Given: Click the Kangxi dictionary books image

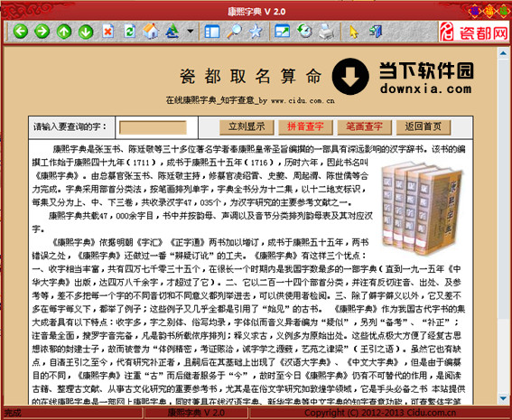Looking at the screenshot, I should [x=422, y=208].
